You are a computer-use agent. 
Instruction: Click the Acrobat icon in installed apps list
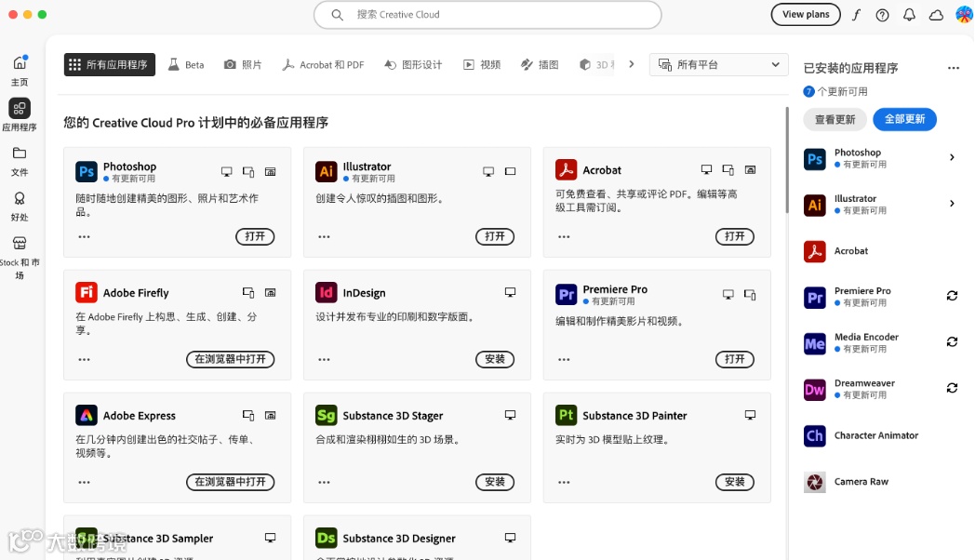click(x=815, y=251)
